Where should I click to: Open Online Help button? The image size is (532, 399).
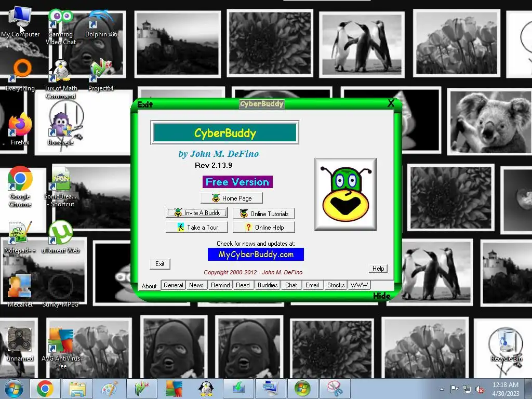(x=264, y=228)
